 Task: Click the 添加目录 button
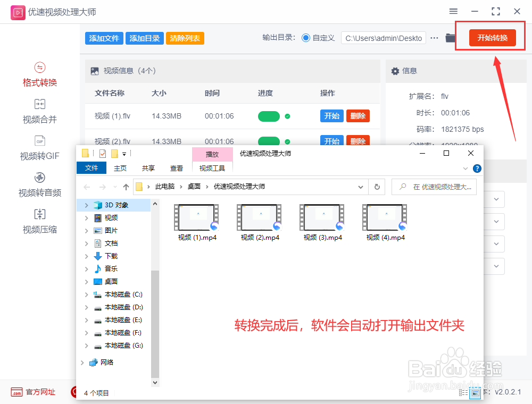(145, 38)
